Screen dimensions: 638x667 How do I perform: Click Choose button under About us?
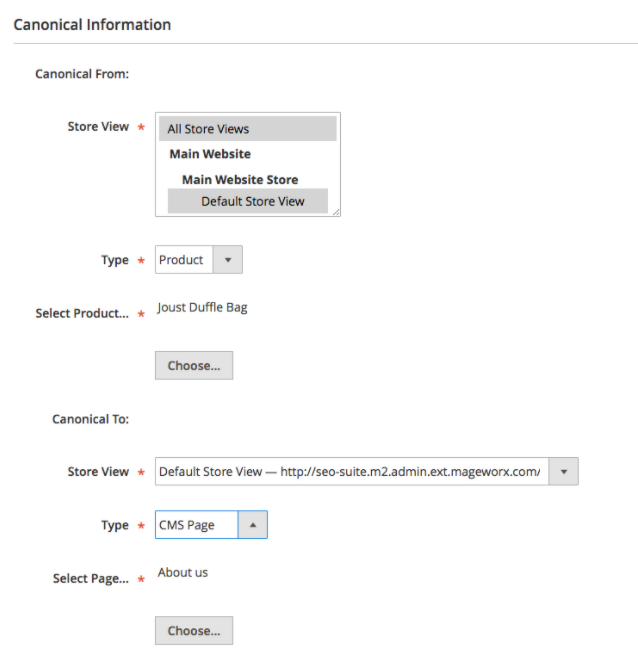pyautogui.click(x=194, y=631)
